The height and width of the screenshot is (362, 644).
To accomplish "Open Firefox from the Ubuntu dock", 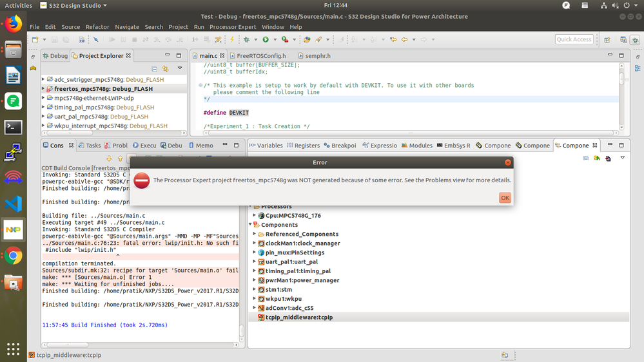I will [13, 24].
